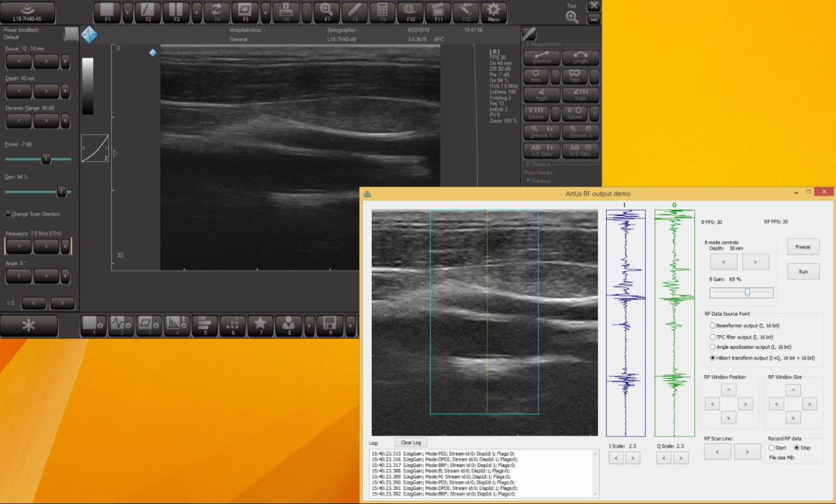This screenshot has width=836, height=504.
Task: Click the floppy disk save button 9
Action: 330,325
